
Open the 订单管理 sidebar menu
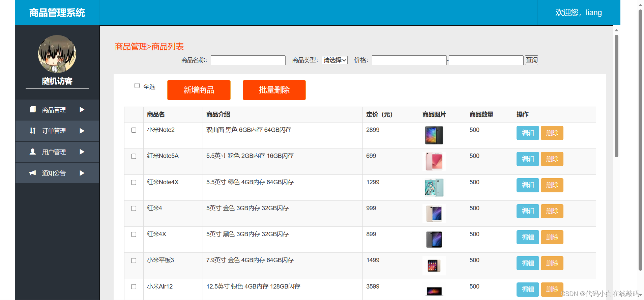coord(57,131)
